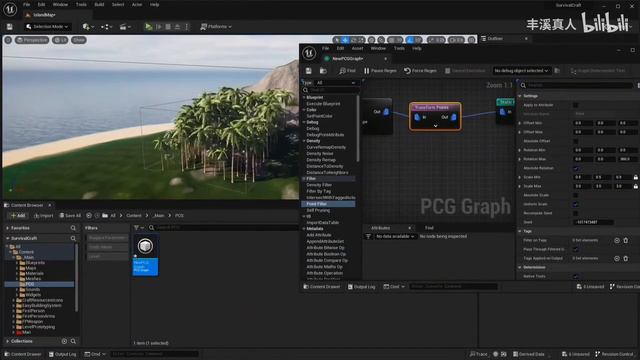Toggle Apply to Attribute checkbox
Image resolution: width=640 pixels, height=360 pixels.
click(576, 105)
